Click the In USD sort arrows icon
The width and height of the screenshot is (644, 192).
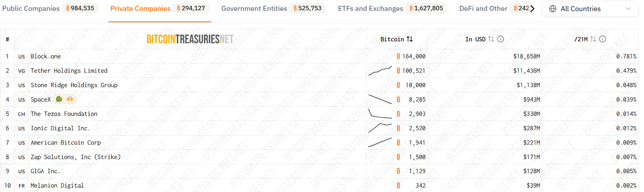(x=491, y=39)
